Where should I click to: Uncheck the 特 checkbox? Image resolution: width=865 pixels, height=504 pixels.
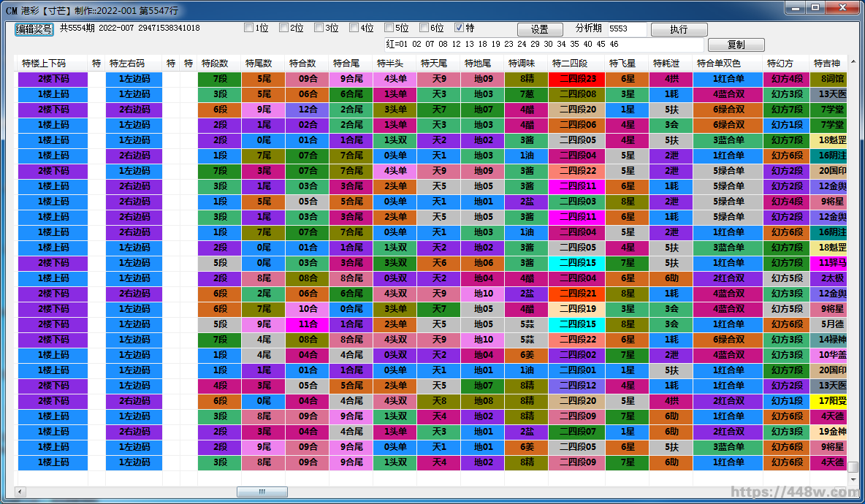click(459, 28)
